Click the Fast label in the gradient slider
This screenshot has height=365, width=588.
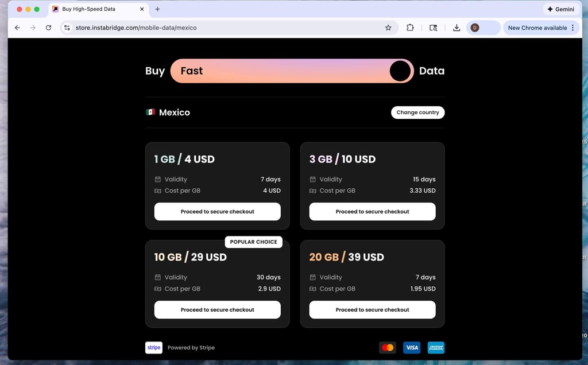coord(192,71)
